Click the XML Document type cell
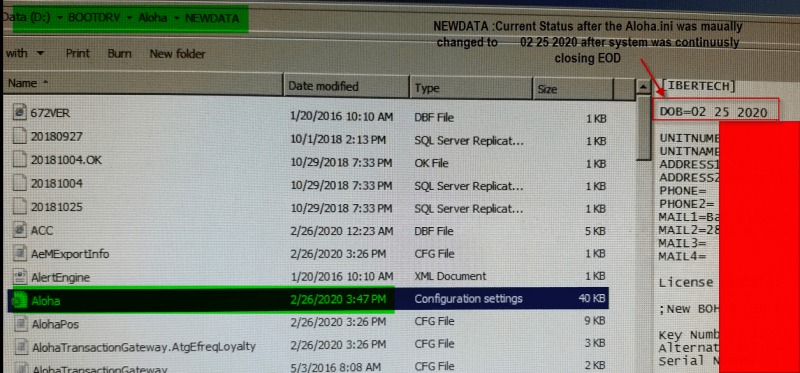The image size is (800, 373). tap(451, 276)
